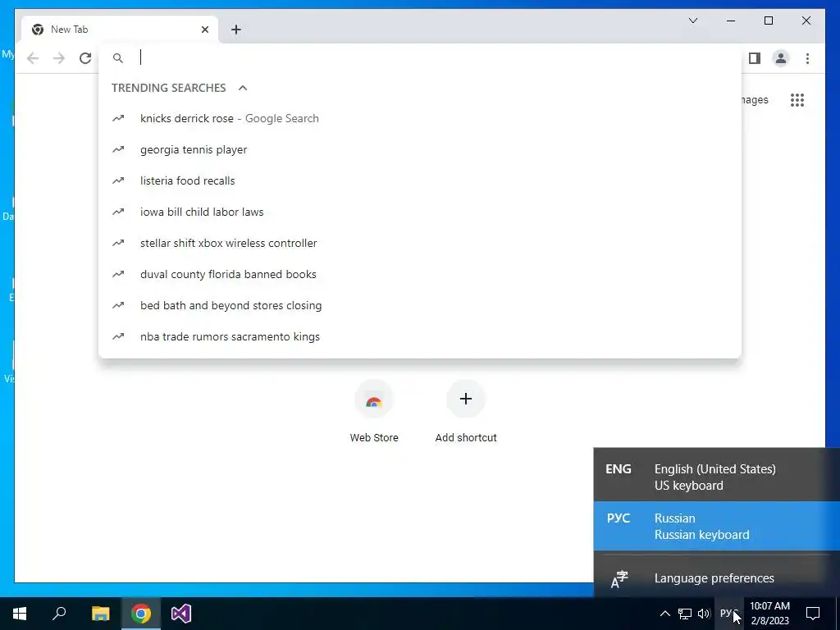Select bed bath and beyond stores closing

420,305
